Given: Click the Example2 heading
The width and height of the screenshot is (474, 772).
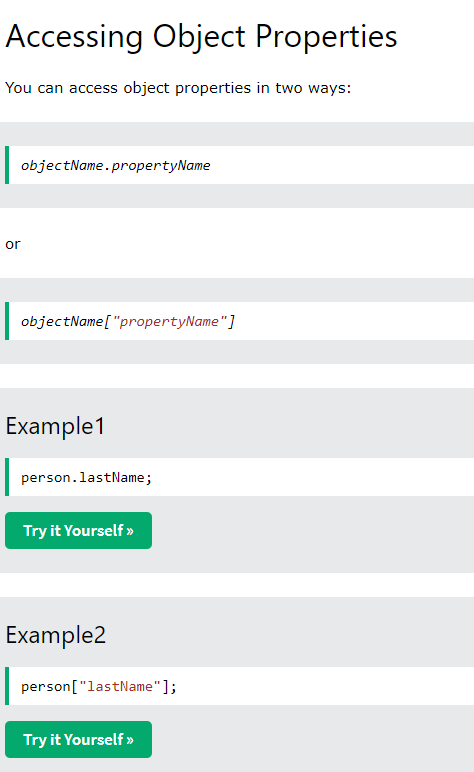Looking at the screenshot, I should coord(56,635).
